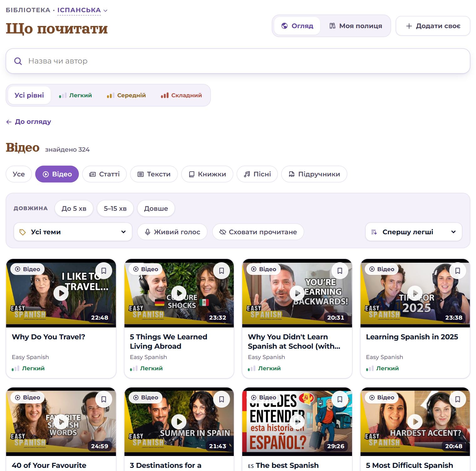Play the "Why Do You Travel?" video
The width and height of the screenshot is (476, 471).
[x=61, y=293]
